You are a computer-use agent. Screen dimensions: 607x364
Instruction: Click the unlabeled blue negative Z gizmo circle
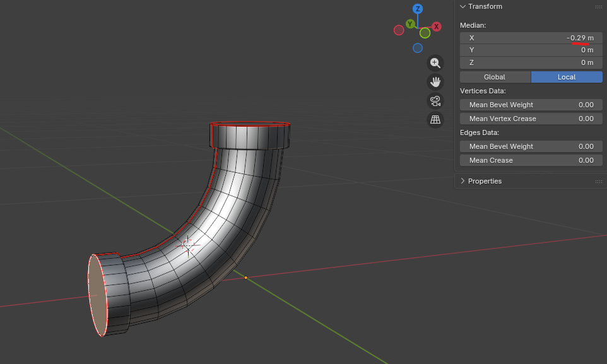click(x=418, y=48)
